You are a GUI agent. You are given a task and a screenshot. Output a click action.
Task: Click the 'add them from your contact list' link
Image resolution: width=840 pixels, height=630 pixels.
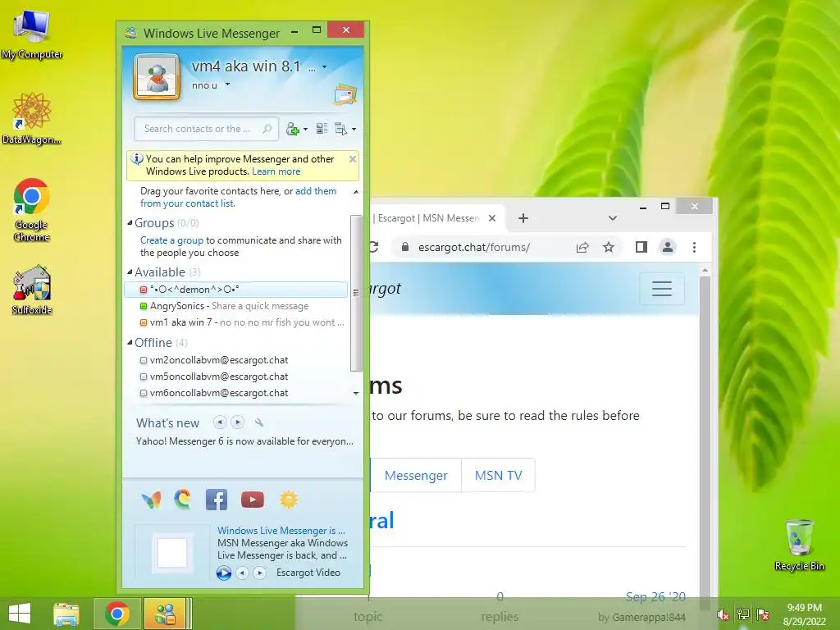(x=239, y=197)
